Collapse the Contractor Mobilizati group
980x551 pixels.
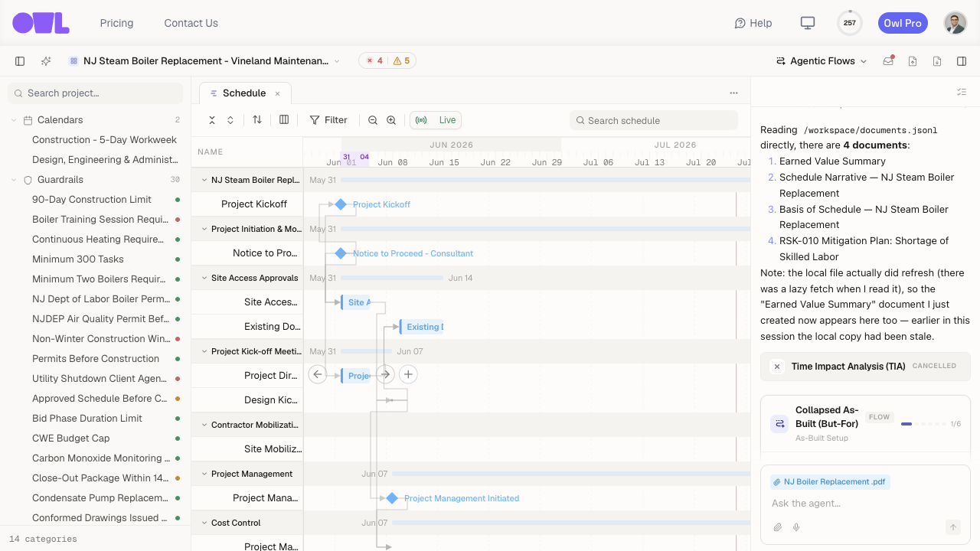204,425
